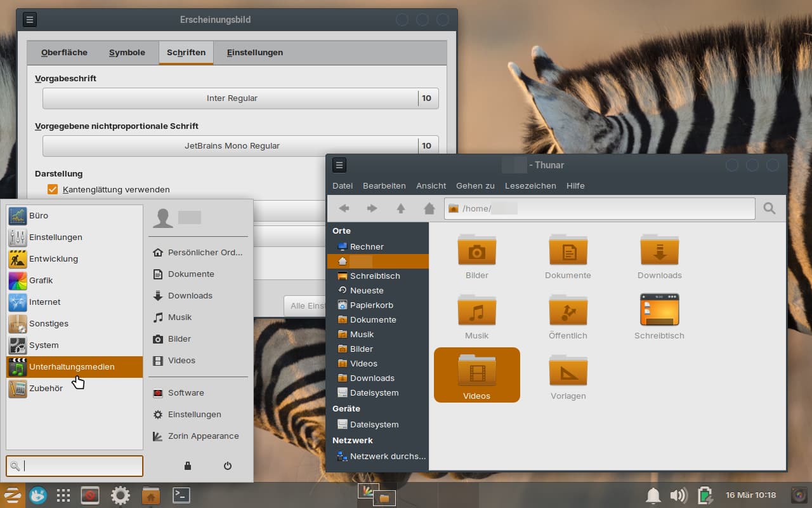Open the Inter Regular font chooser

(x=232, y=98)
